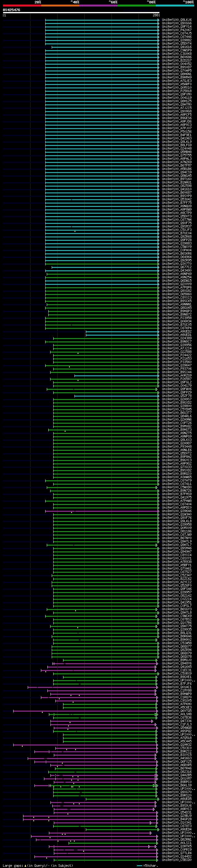
Task: Open hit UniRef100_C6TKP4
Action: point(177,328)
